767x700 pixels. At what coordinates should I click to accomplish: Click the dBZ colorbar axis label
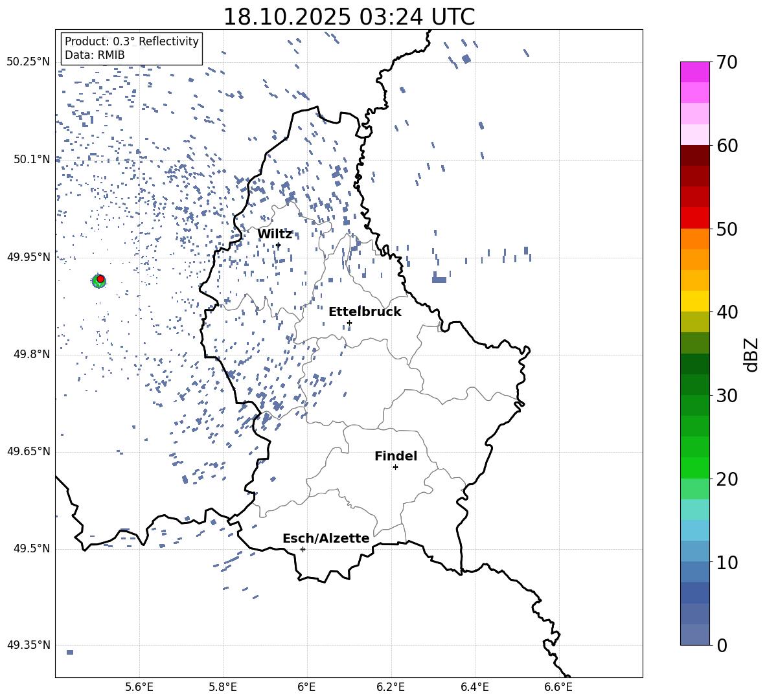click(751, 354)
